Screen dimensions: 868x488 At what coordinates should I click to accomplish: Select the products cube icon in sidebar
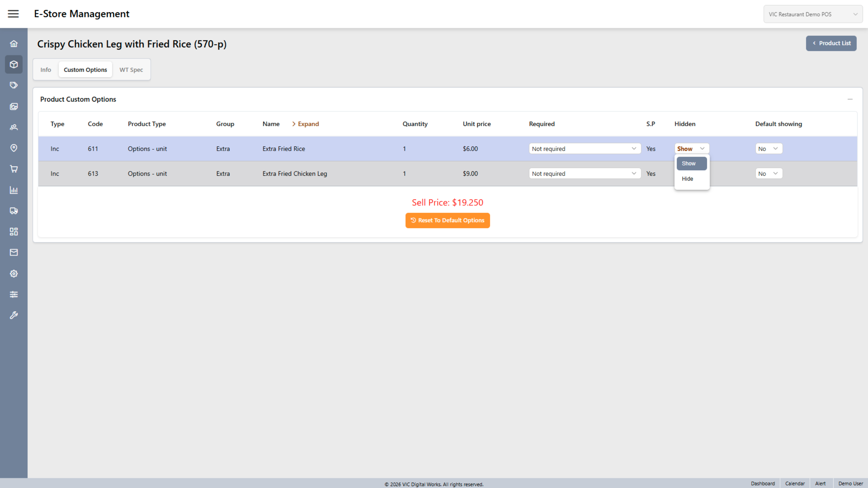tap(13, 64)
